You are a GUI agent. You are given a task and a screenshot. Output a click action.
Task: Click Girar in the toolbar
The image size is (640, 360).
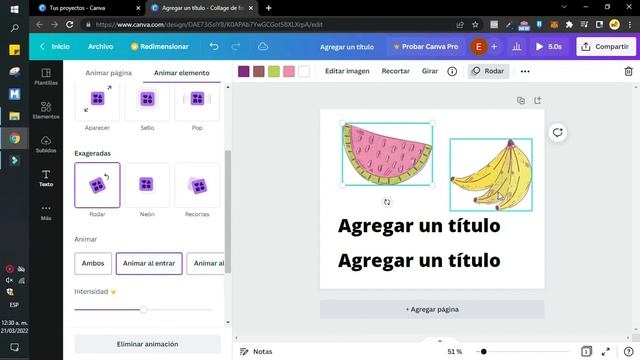tap(430, 71)
